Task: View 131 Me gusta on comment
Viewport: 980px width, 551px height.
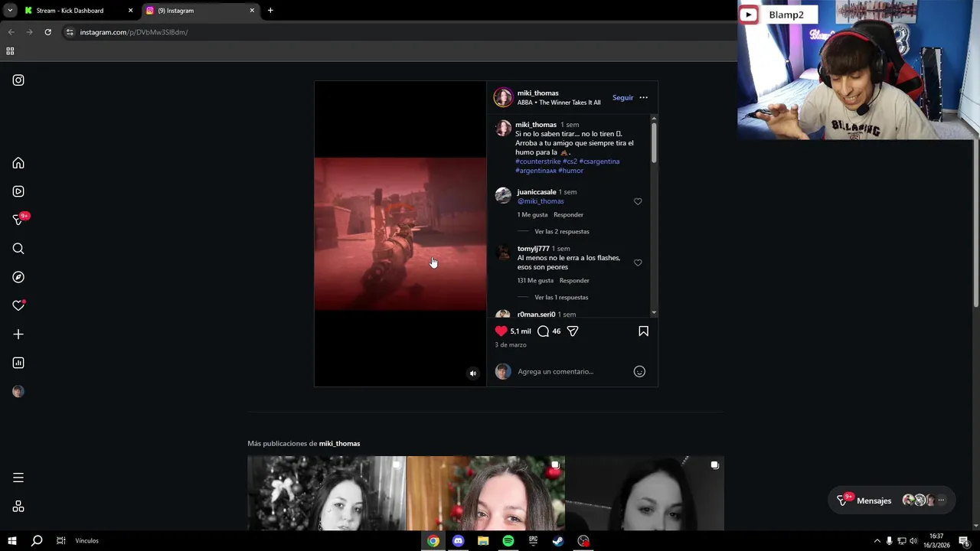Action: (535, 281)
